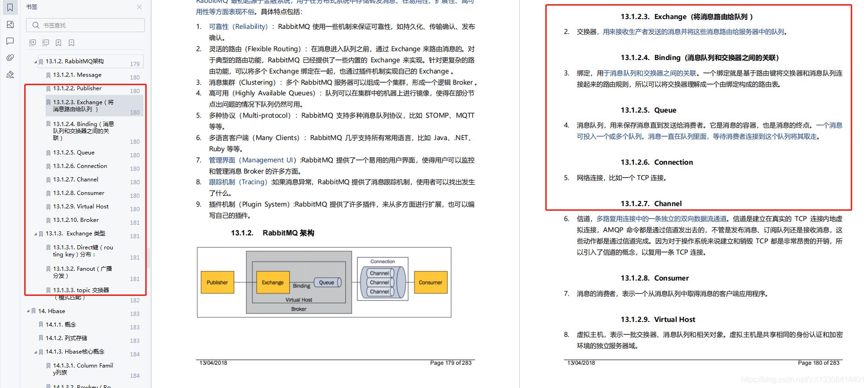The image size is (868, 388).
Task: Click heading 13.1.2.8. Consumer on page 180
Action: [655, 278]
